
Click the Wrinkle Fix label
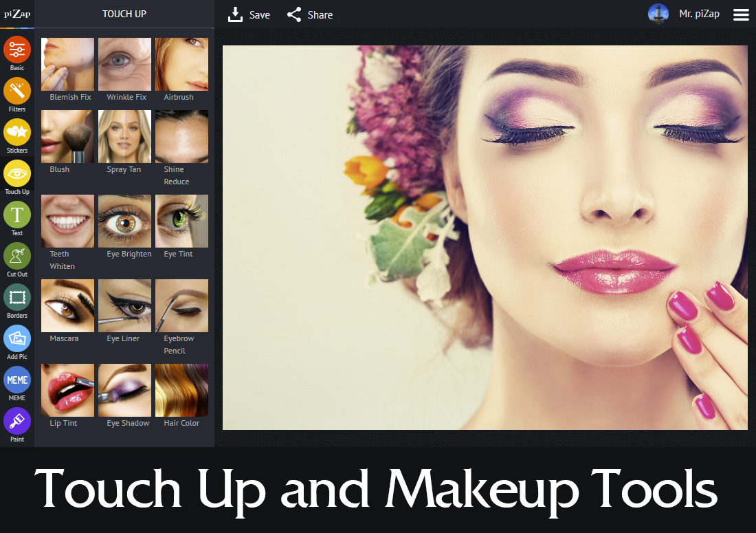(x=126, y=97)
